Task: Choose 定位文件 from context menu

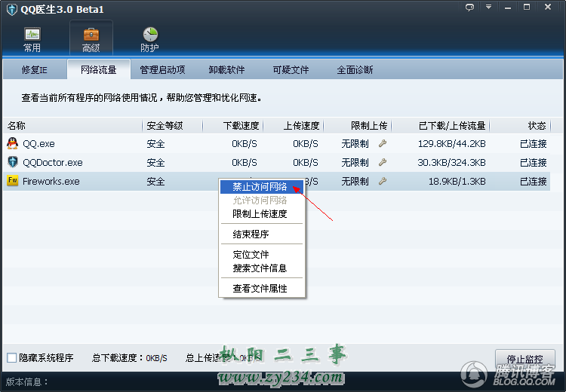Action: pos(262,255)
